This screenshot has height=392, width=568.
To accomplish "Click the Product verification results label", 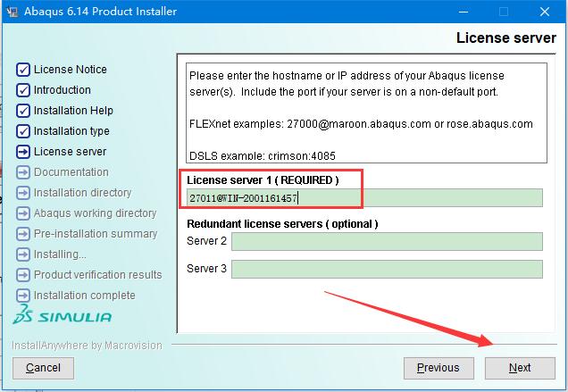I will pyautogui.click(x=98, y=275).
